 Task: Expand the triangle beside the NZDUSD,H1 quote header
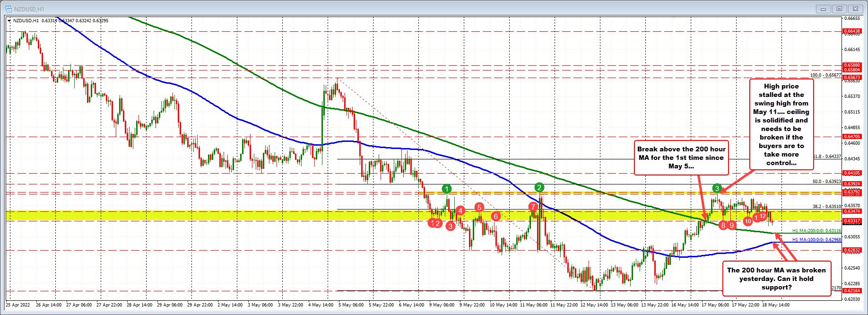9,20
